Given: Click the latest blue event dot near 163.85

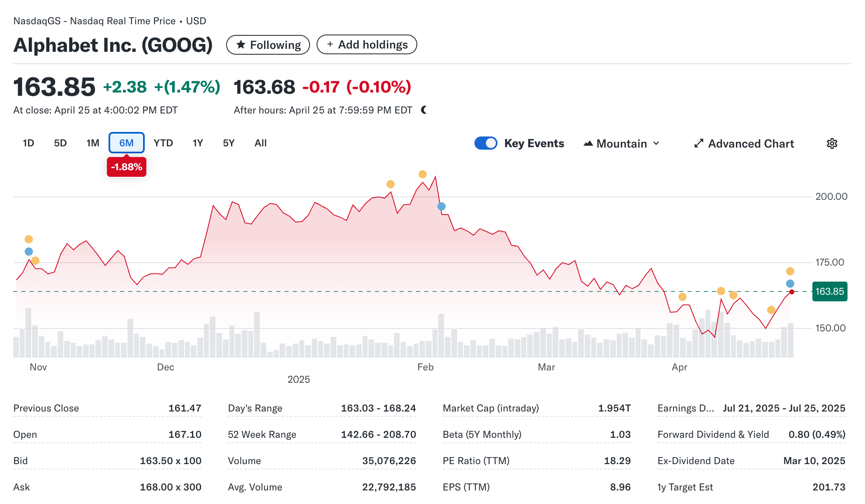Looking at the screenshot, I should point(790,284).
